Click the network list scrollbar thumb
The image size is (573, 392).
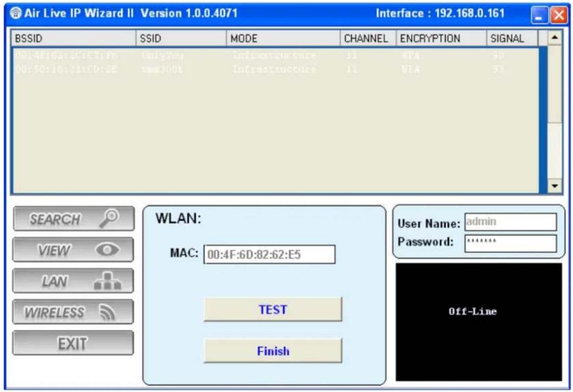coord(555,84)
